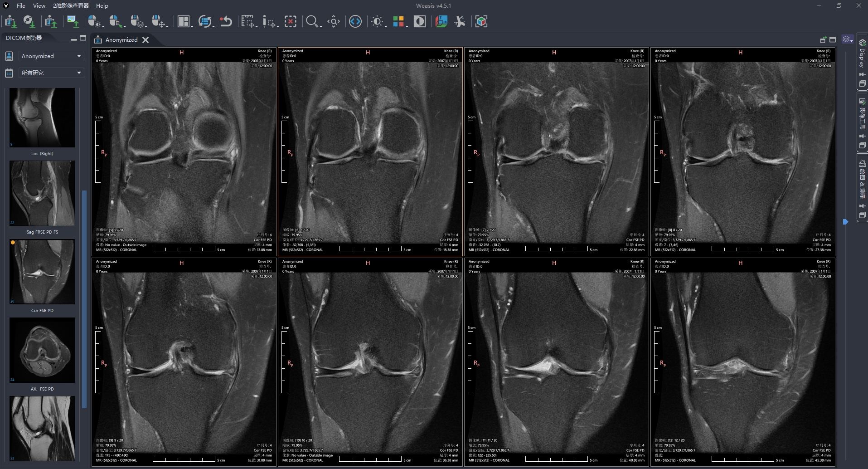Open the layout selector dropdown
The height and width of the screenshot is (469, 868).
[x=185, y=21]
